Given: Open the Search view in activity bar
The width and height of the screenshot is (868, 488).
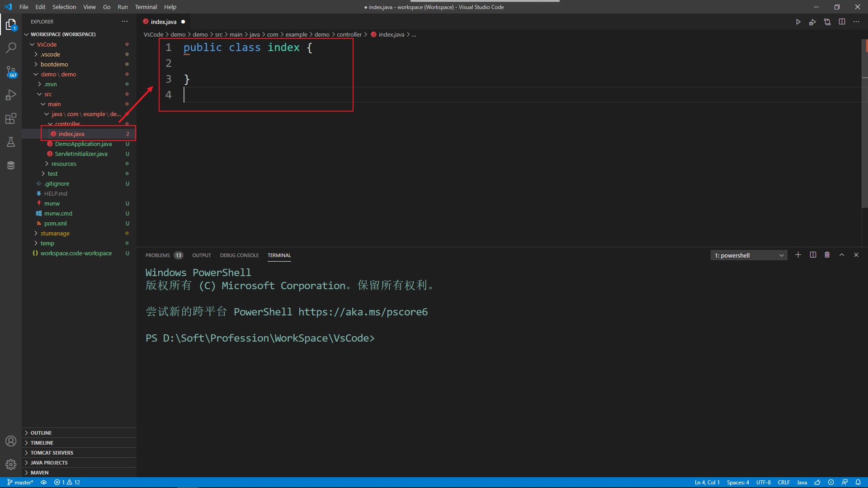Looking at the screenshot, I should (x=11, y=47).
